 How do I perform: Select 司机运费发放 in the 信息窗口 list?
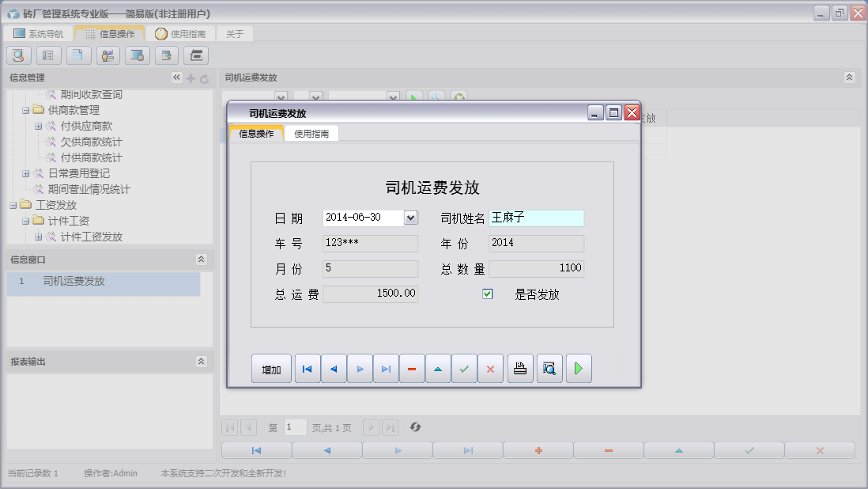pyautogui.click(x=74, y=281)
